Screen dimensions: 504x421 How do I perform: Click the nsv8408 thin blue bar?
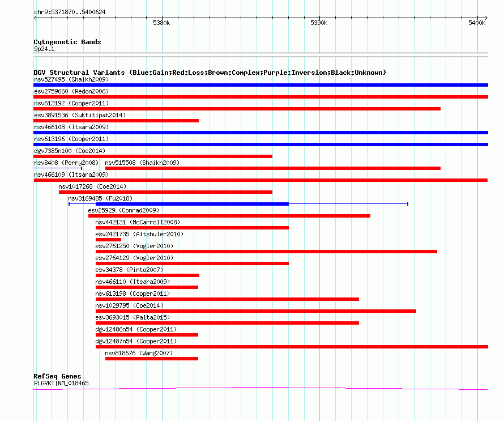[x=58, y=168]
